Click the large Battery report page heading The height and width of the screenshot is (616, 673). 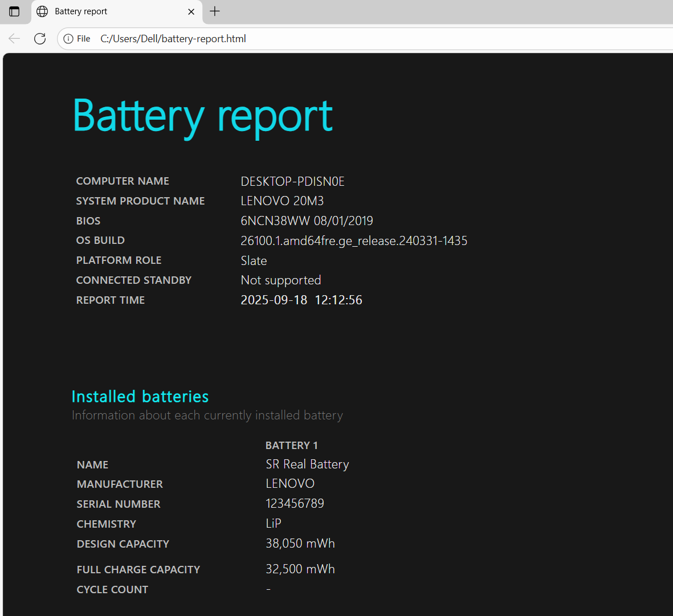point(202,116)
